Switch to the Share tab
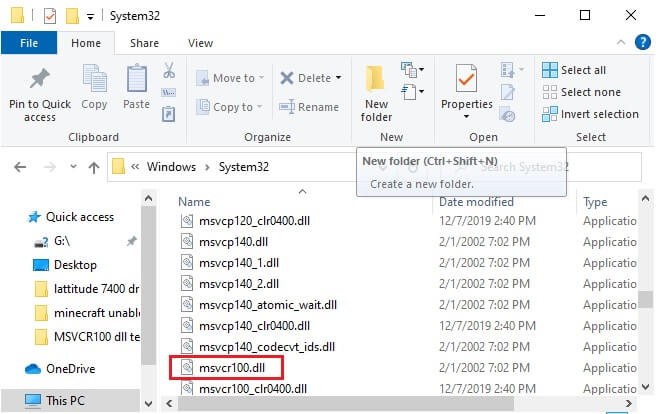This screenshot has height=414, width=660. (x=144, y=43)
